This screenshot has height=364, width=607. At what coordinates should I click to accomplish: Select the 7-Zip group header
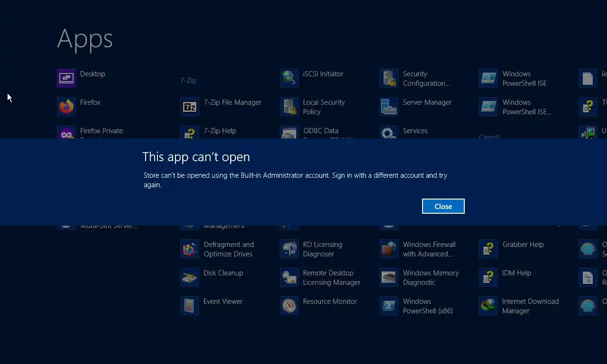coord(188,81)
